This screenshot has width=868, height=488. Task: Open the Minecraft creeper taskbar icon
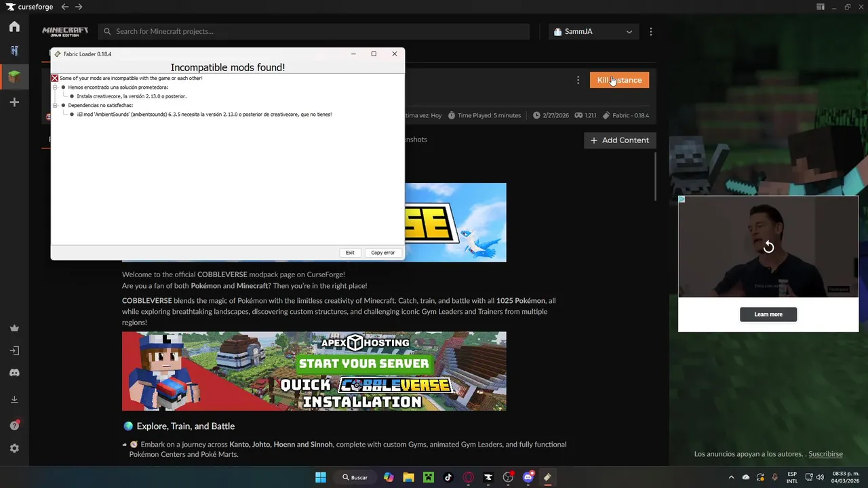pyautogui.click(x=429, y=477)
